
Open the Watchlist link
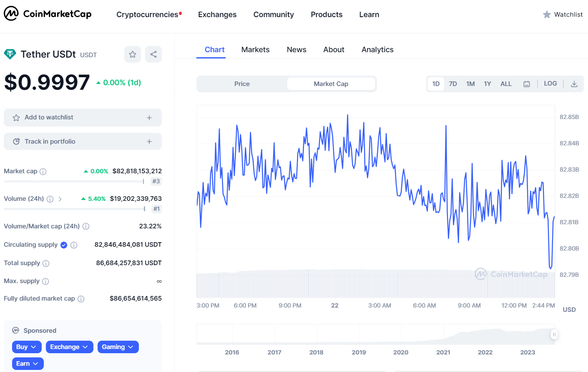coord(563,15)
